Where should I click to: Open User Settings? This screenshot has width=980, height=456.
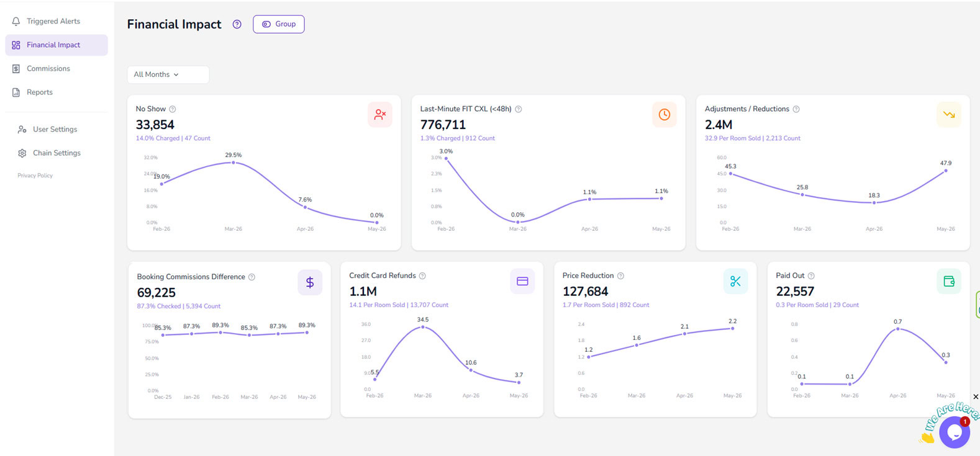click(57, 129)
